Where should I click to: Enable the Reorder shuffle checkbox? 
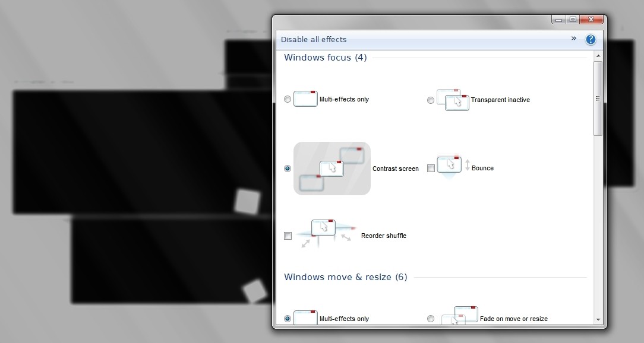[x=288, y=236]
